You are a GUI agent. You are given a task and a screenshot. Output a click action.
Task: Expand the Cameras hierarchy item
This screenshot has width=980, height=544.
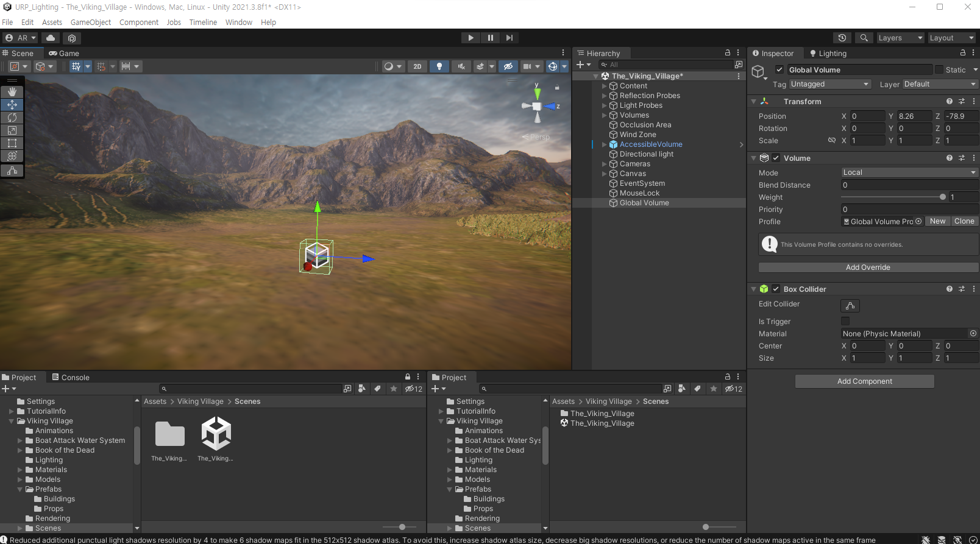[604, 164]
